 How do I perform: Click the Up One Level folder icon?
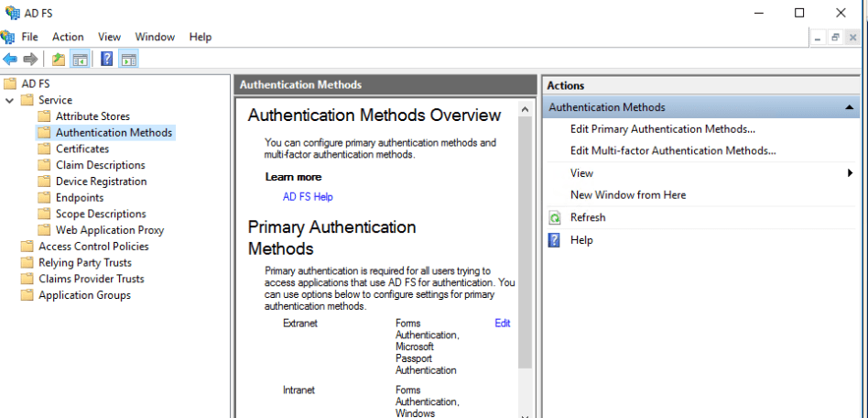click(x=59, y=60)
